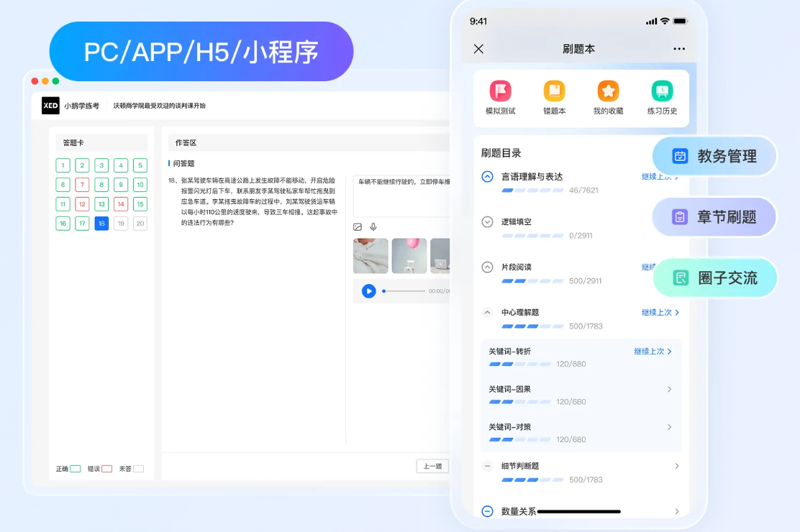This screenshot has width=800, height=532.
Task: Go to previous question with 上一题
Action: tap(432, 466)
